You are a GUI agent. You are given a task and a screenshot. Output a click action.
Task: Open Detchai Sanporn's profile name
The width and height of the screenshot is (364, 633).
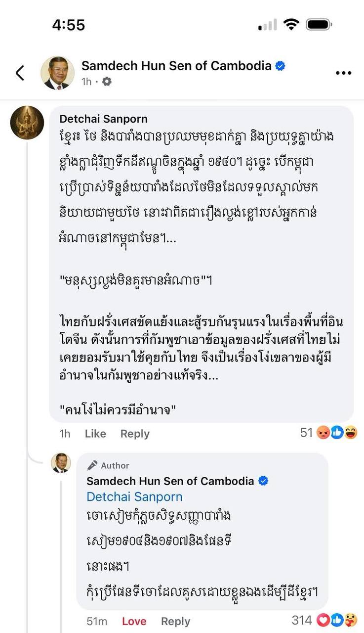point(103,119)
